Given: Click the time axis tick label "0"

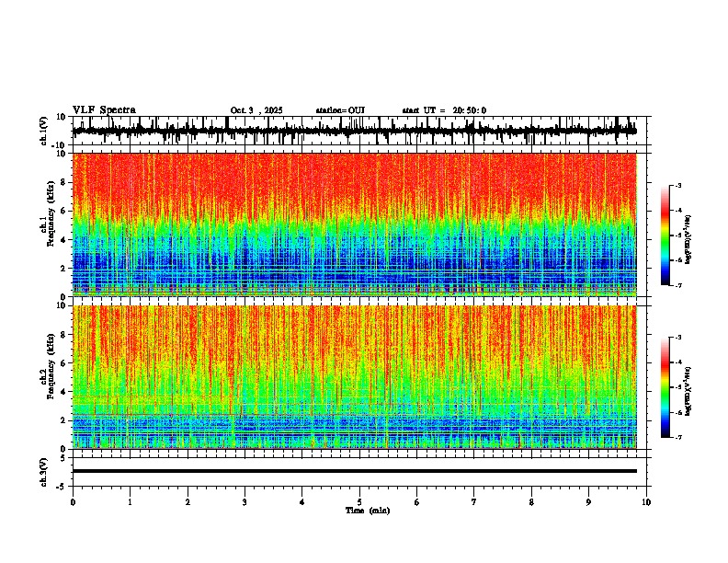Looking at the screenshot, I should 73,502.
